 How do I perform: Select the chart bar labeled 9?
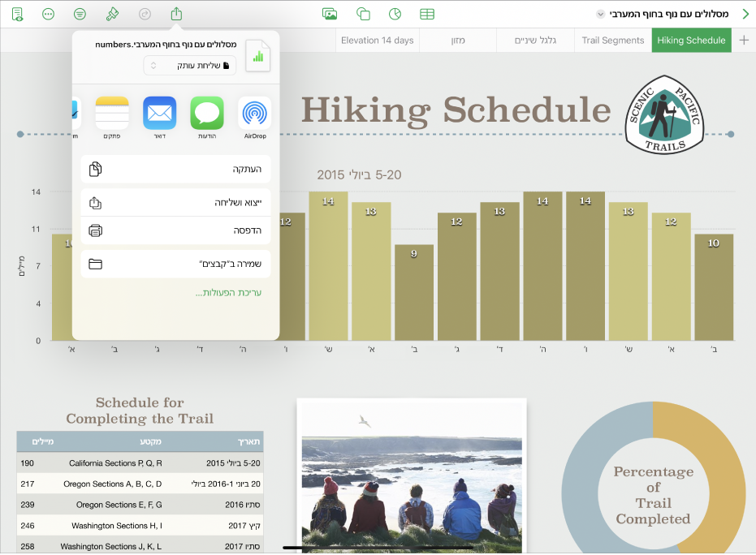click(x=413, y=292)
